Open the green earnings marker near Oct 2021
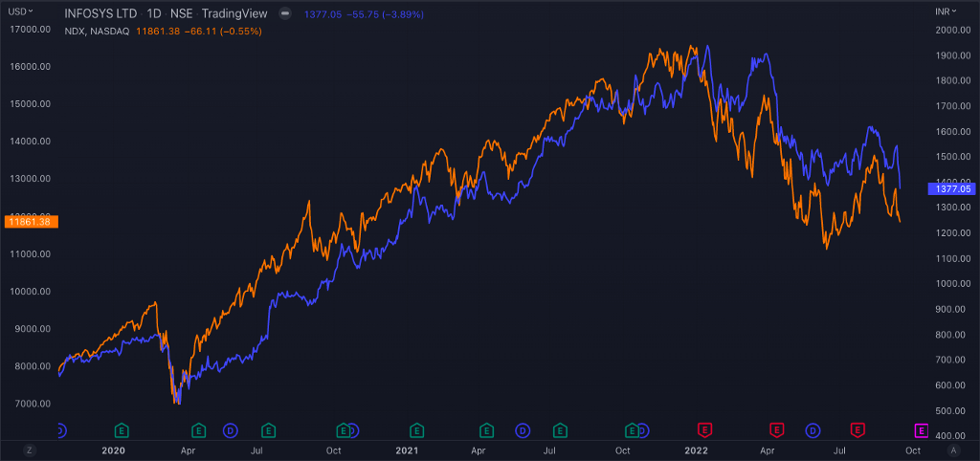Screen dimensions: 980x461 coord(633,429)
